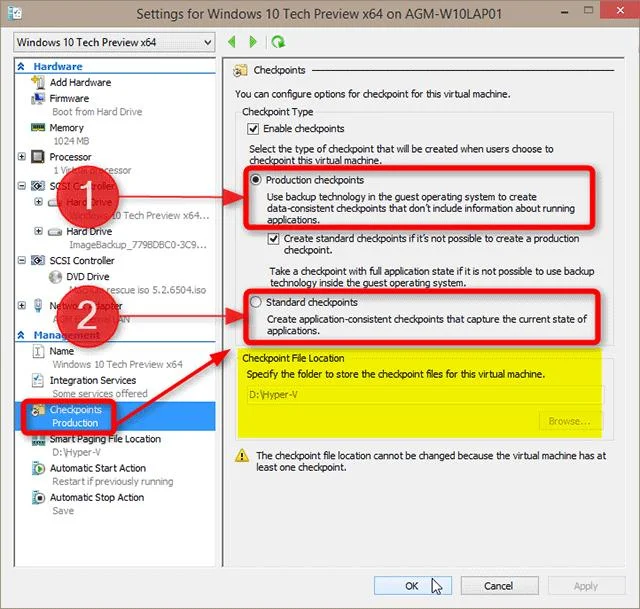Viewport: 640px width, 609px height.
Task: Open the Windows 10 Tech Preview x64 dropdown
Action: point(114,42)
